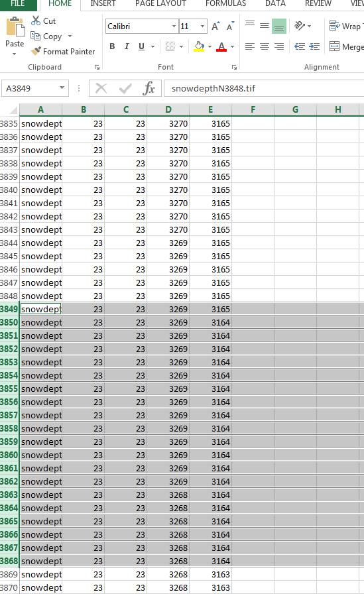Click cell D3835 with value 3270

pyautogui.click(x=168, y=123)
